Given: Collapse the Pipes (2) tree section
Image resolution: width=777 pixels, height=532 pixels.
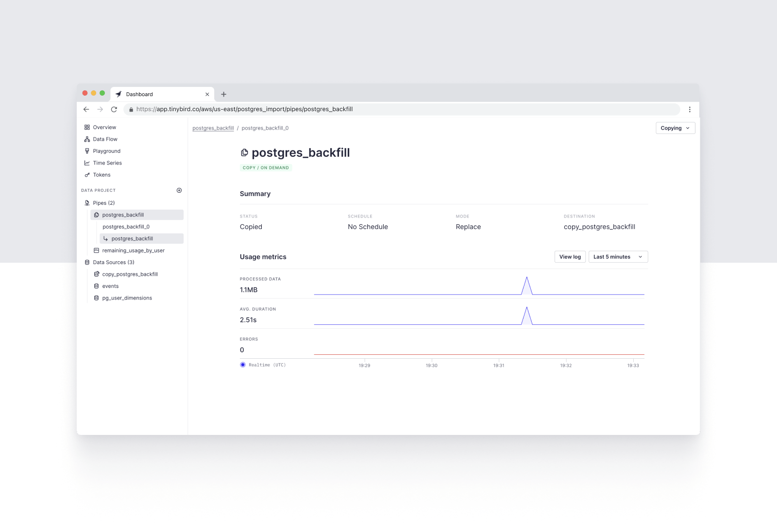Looking at the screenshot, I should (x=103, y=203).
